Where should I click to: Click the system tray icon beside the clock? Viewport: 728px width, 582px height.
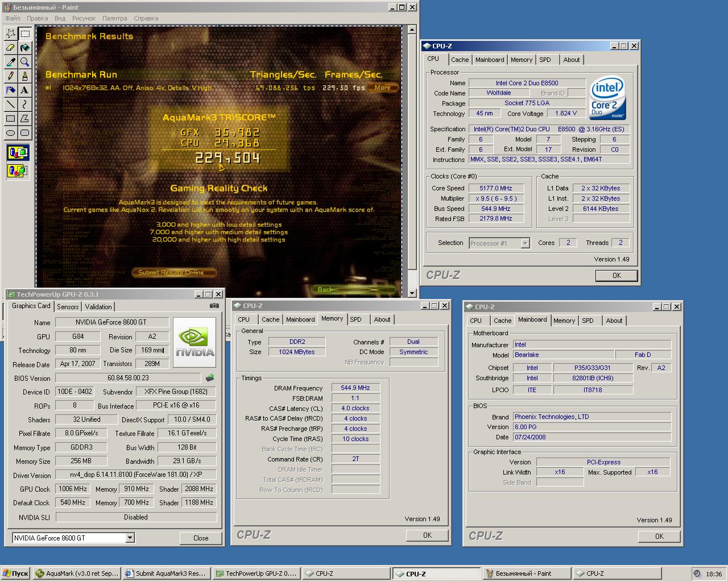[x=697, y=573]
